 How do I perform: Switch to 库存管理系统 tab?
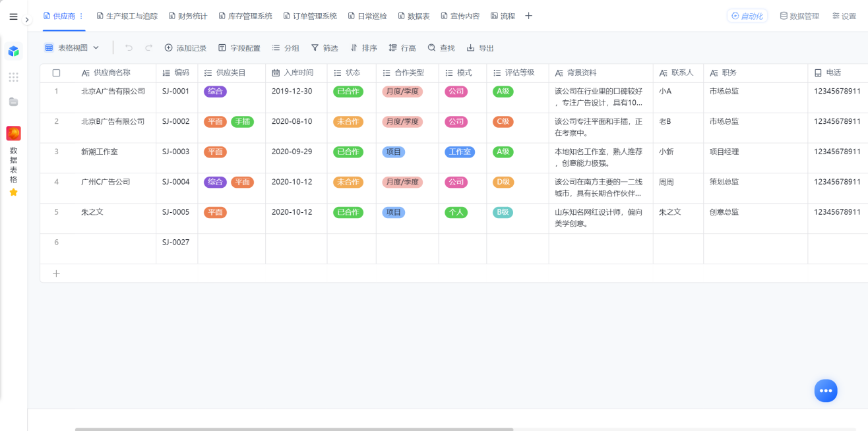[245, 16]
